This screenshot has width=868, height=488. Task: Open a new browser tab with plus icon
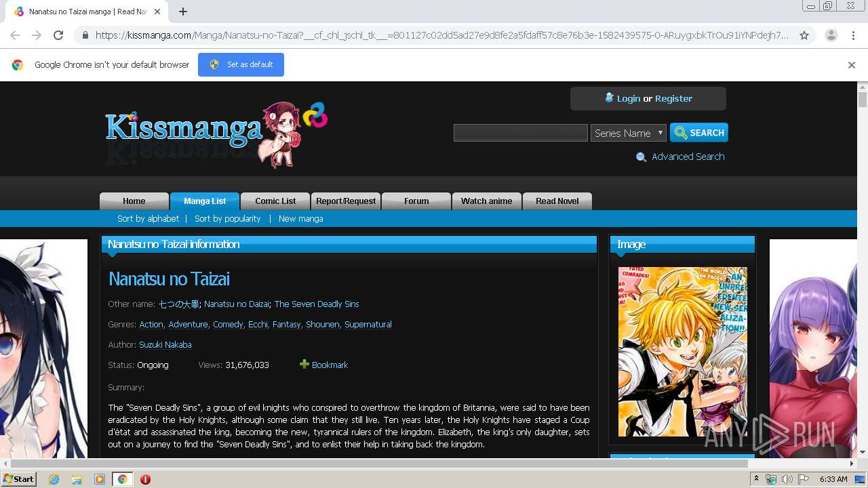pyautogui.click(x=183, y=12)
